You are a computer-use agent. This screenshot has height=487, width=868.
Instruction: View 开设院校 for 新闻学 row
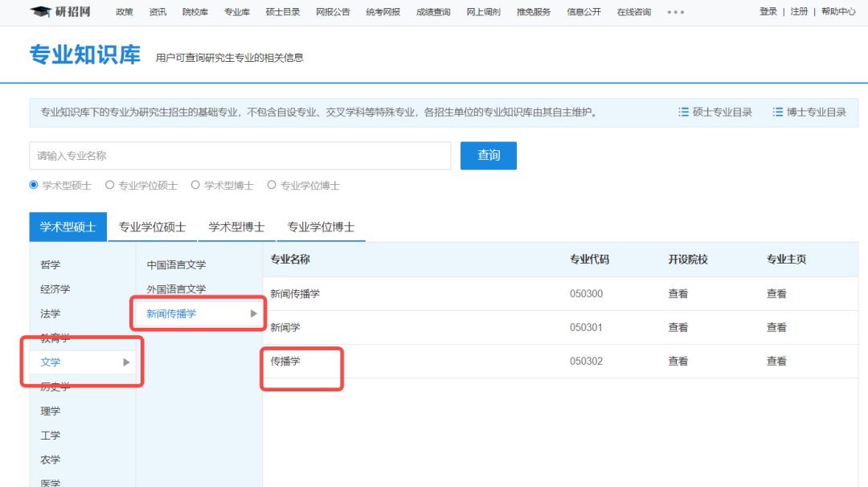pyautogui.click(x=678, y=328)
